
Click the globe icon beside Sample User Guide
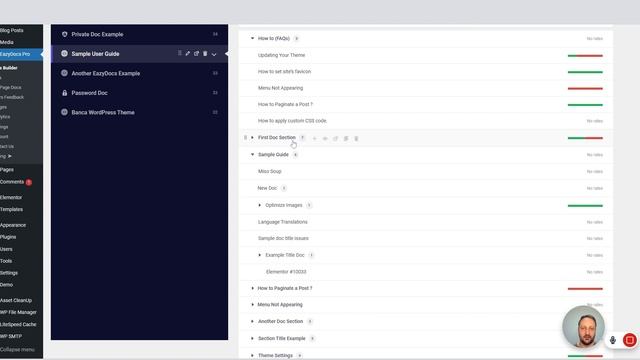tap(64, 53)
